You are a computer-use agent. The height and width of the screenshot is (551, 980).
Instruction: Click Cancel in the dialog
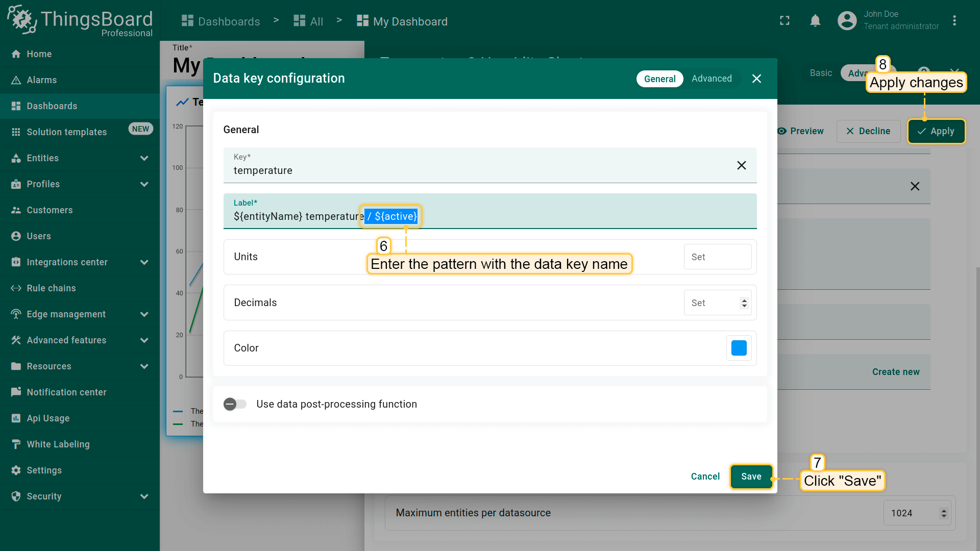705,477
